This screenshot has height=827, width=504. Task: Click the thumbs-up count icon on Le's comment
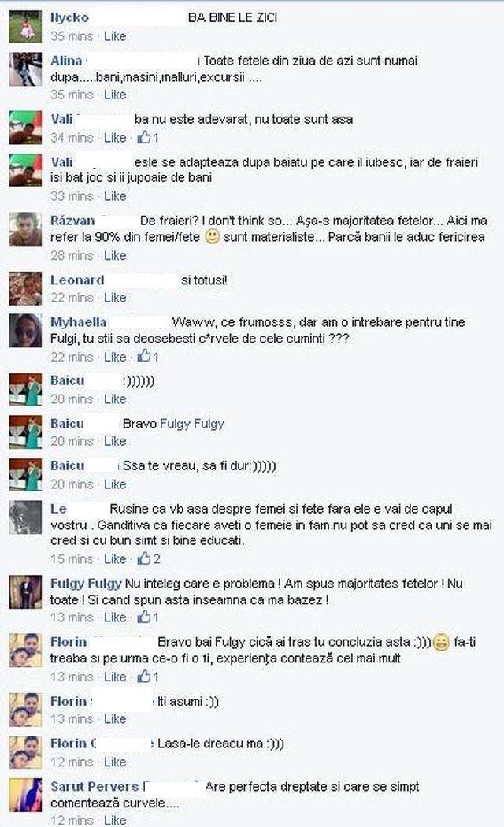tap(144, 558)
